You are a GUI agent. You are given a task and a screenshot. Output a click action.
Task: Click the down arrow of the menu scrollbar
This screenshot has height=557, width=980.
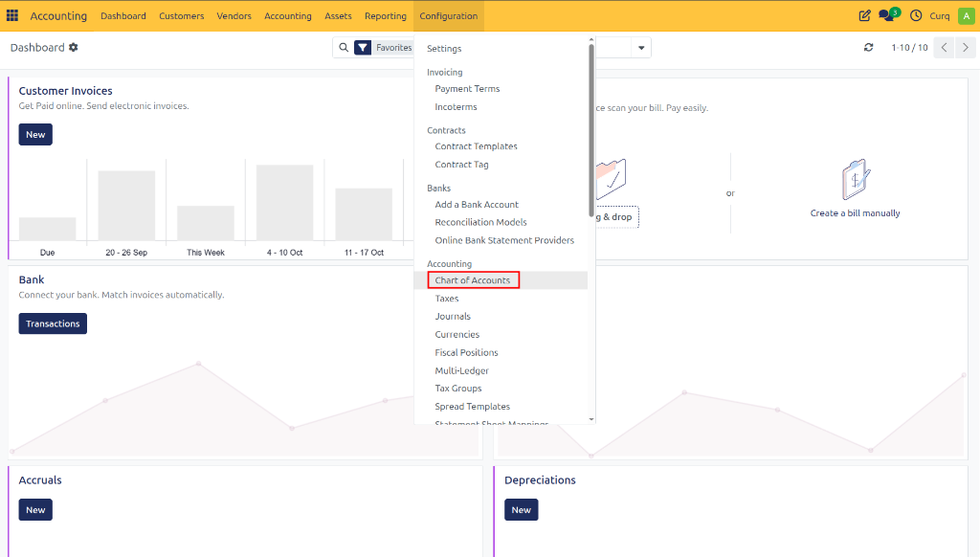click(x=591, y=419)
